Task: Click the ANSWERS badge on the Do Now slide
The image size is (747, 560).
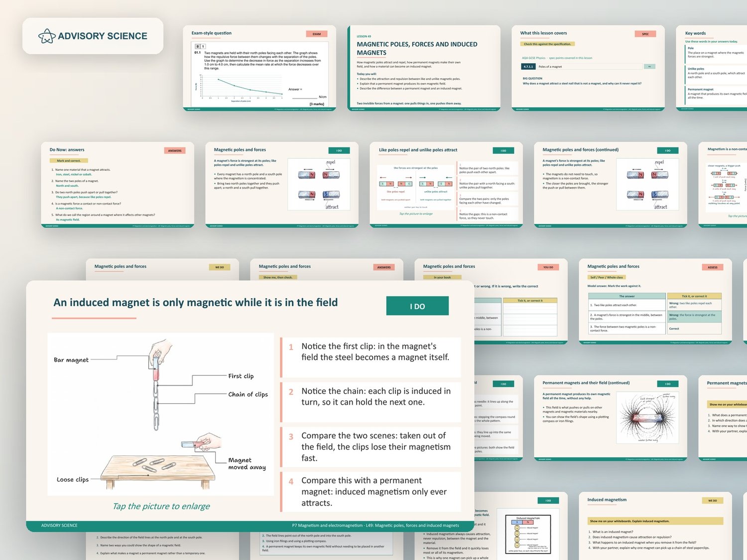Action: pyautogui.click(x=175, y=150)
